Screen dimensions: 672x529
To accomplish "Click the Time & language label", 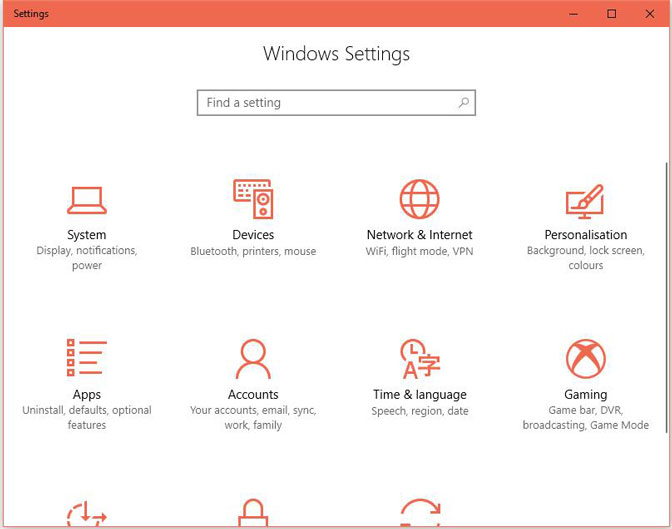I will (x=420, y=394).
